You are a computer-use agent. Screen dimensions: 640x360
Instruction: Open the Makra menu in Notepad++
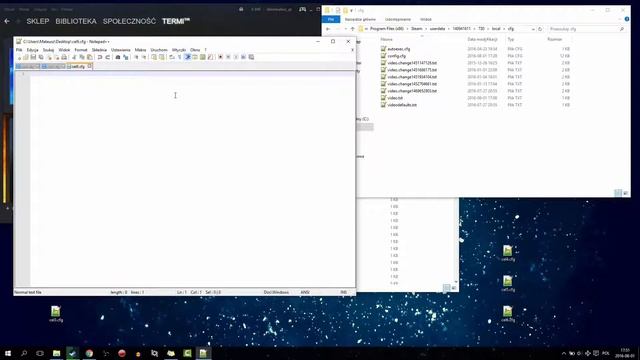[140, 50]
